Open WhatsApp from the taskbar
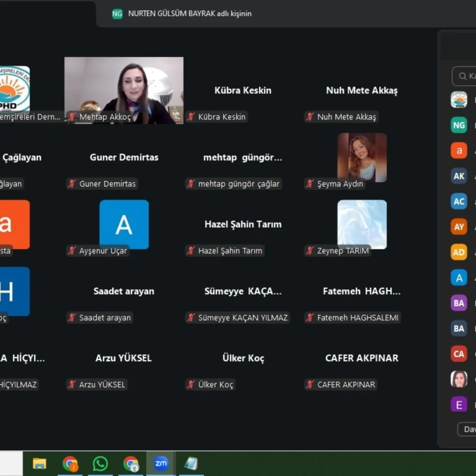This screenshot has width=476, height=476. [100, 463]
